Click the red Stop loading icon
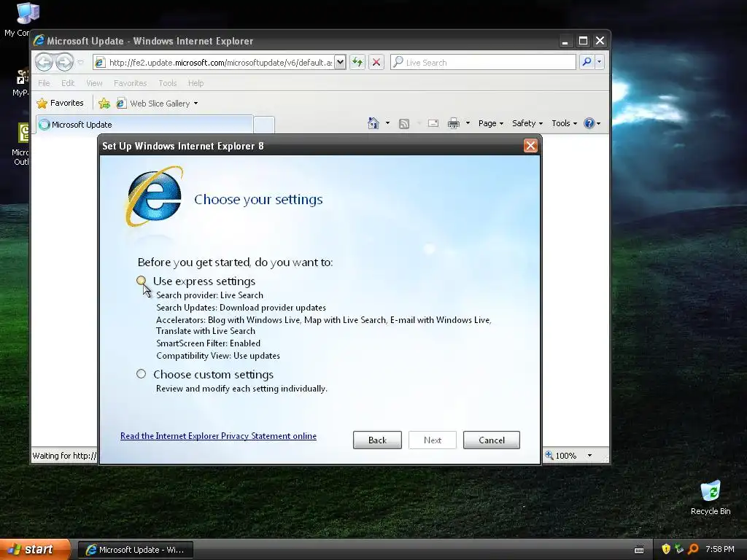Screen dimensions: 747x560 (x=376, y=63)
